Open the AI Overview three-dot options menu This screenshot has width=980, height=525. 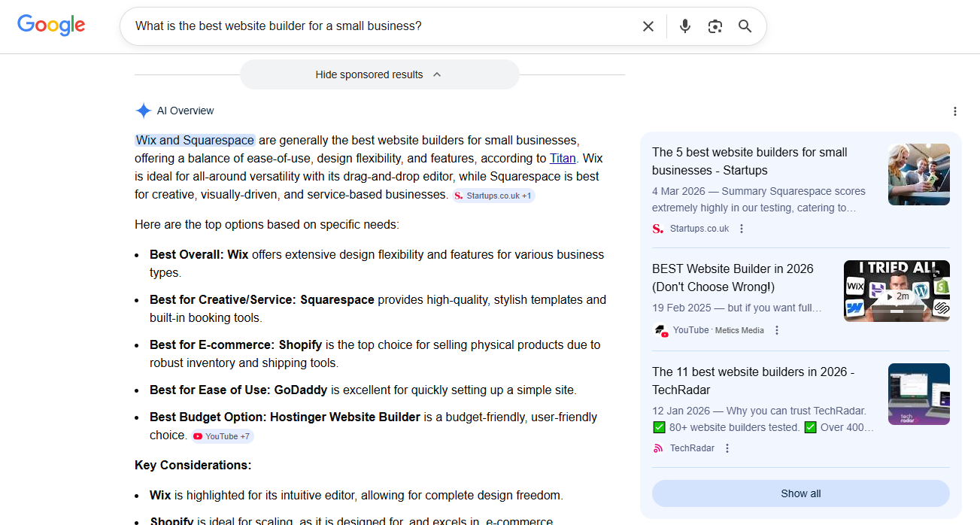click(954, 111)
